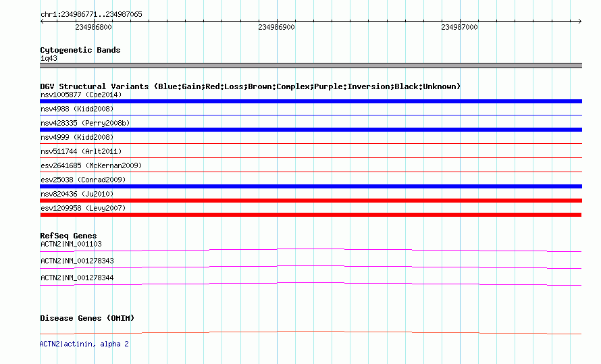Image resolution: width=601 pixels, height=364 pixels.
Task: Open variant nsv820436 (Ju2010) label
Action: click(77, 194)
